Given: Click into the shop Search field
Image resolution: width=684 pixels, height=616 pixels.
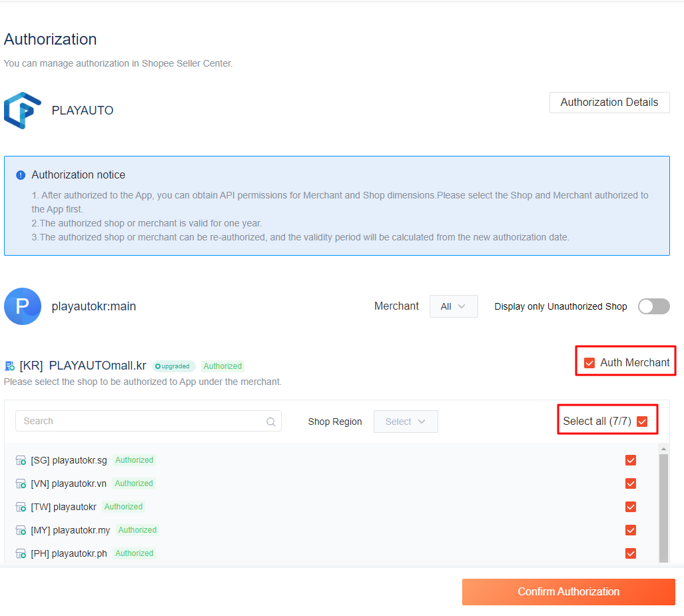Looking at the screenshot, I should point(149,421).
